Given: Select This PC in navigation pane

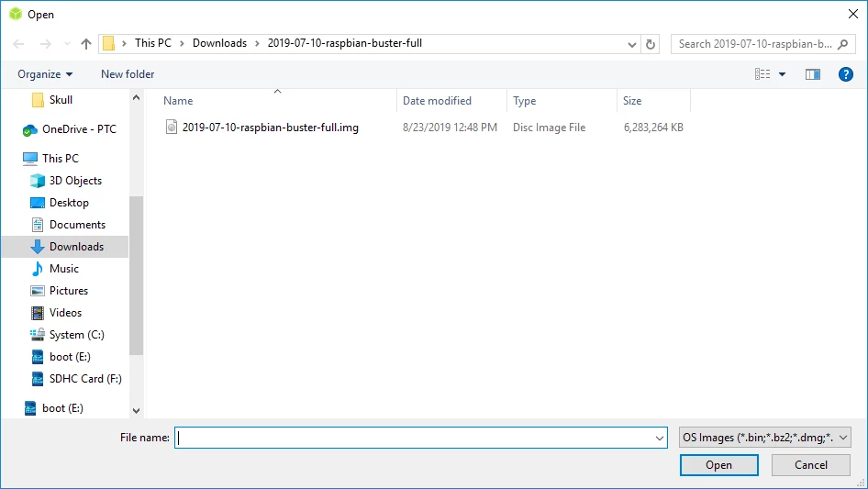Looking at the screenshot, I should [61, 159].
